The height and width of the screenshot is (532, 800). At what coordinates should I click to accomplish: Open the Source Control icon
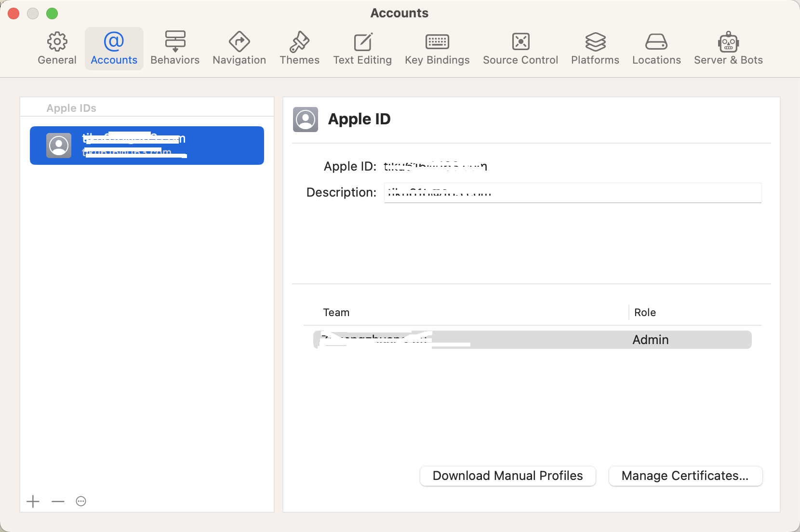click(520, 42)
